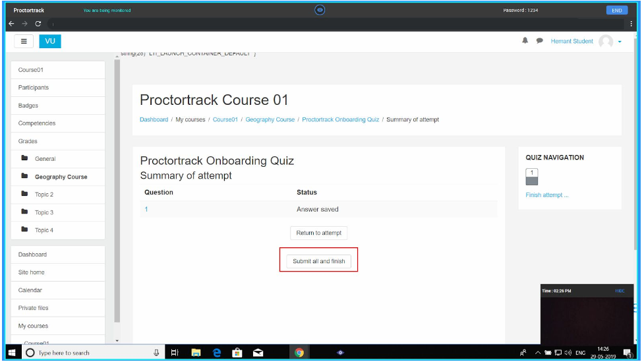Image resolution: width=644 pixels, height=364 pixels.
Task: Open Task View icon on taskbar
Action: pos(175,353)
